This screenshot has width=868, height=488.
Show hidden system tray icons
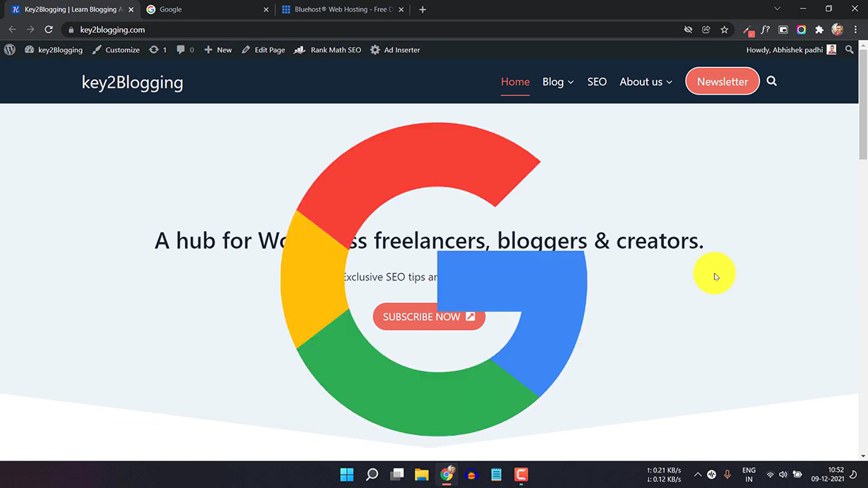698,474
